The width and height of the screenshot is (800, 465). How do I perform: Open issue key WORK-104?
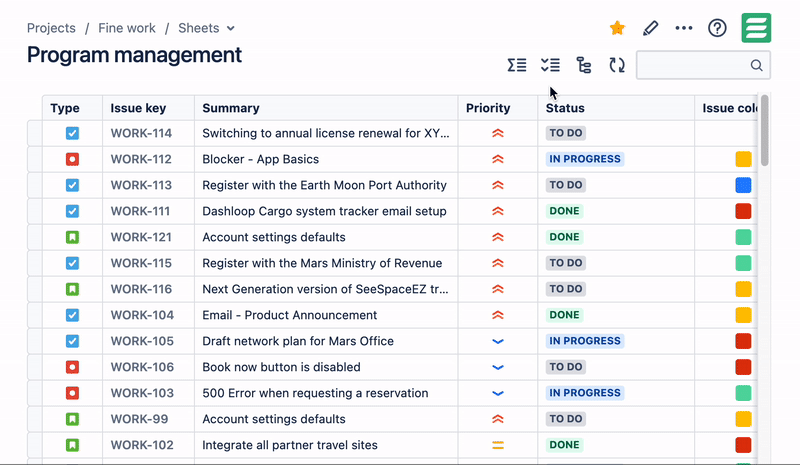click(x=142, y=315)
